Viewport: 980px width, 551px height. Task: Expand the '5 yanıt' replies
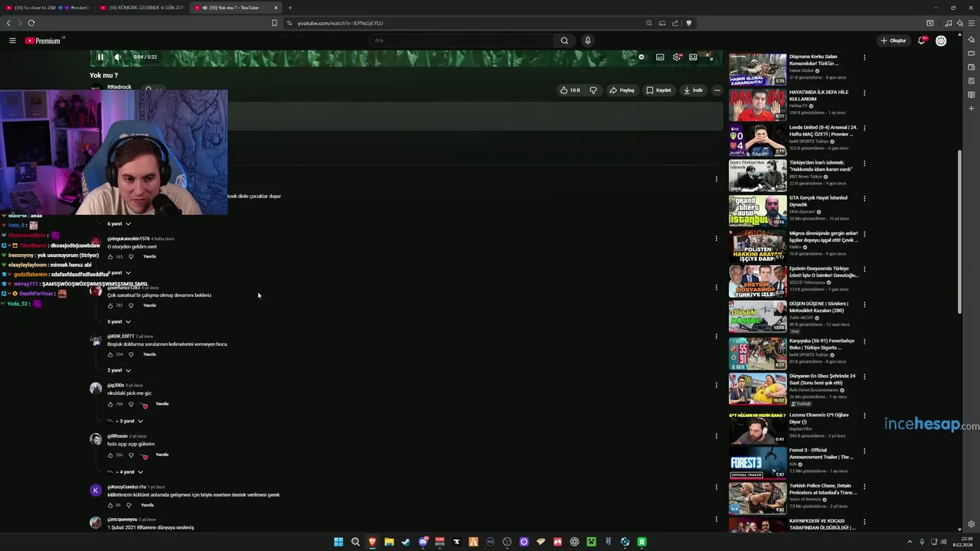pos(119,321)
